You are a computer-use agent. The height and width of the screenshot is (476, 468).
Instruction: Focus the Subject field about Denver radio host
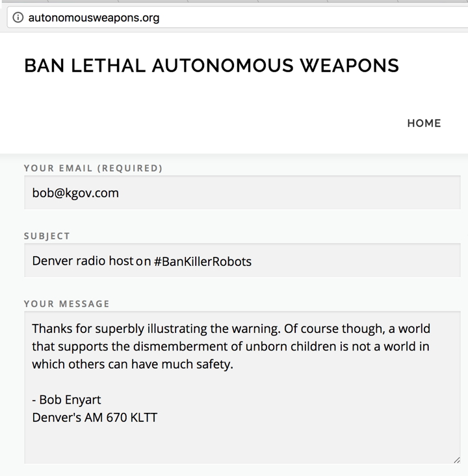click(242, 261)
